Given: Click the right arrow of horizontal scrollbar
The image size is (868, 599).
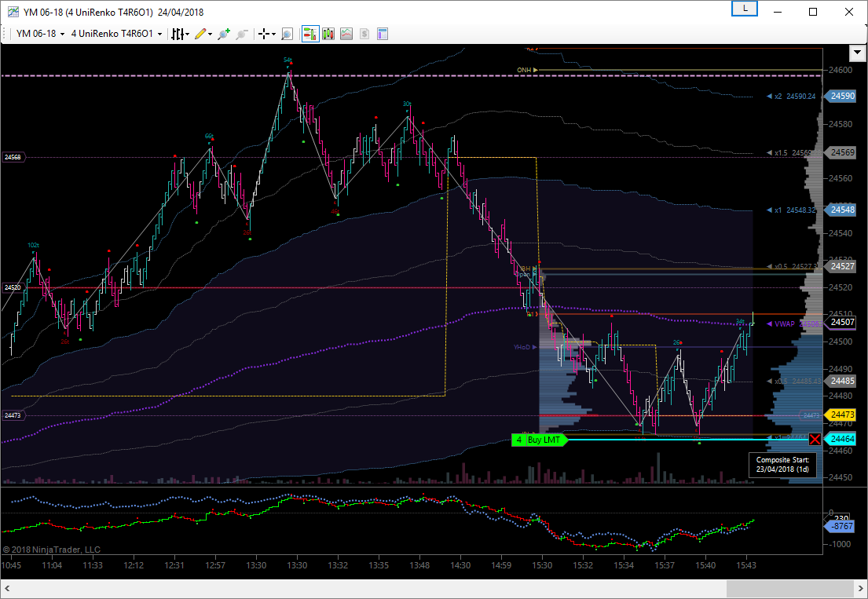Looking at the screenshot, I should (861, 589).
